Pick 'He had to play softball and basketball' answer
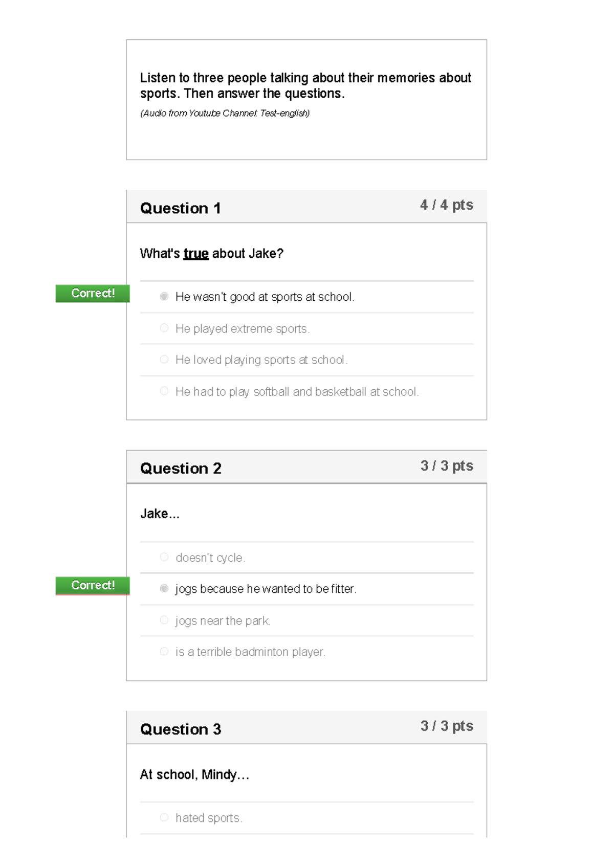This screenshot has height=868, width=614. 164,391
